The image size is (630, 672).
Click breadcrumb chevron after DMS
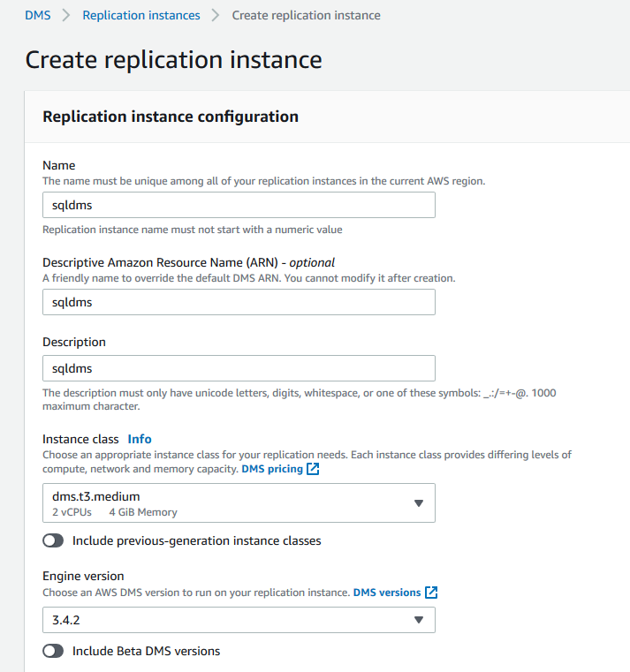66,15
